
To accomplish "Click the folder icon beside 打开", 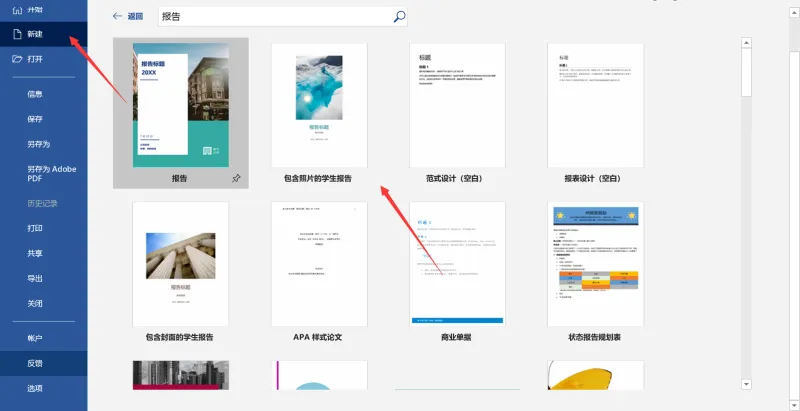I will [17, 59].
